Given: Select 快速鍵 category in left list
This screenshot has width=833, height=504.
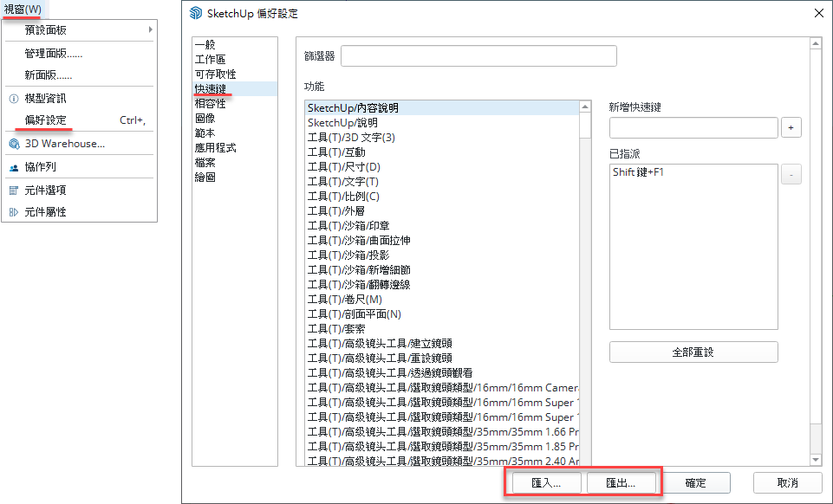Looking at the screenshot, I should pos(212,89).
